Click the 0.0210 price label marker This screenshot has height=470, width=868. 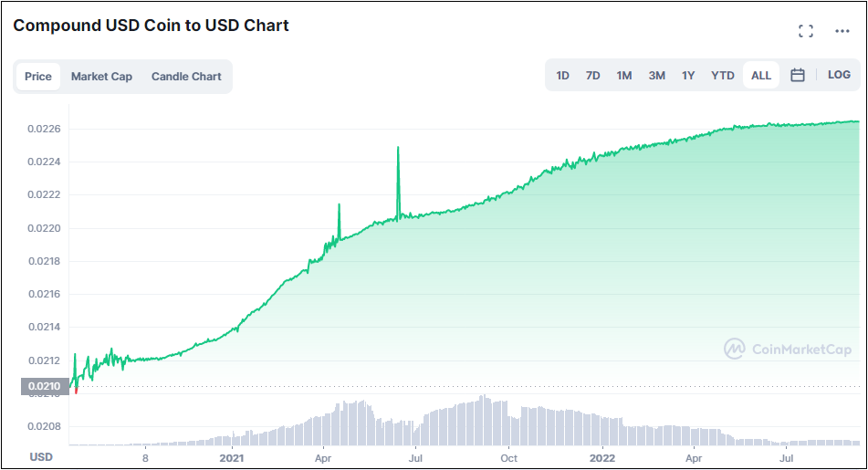tap(44, 386)
